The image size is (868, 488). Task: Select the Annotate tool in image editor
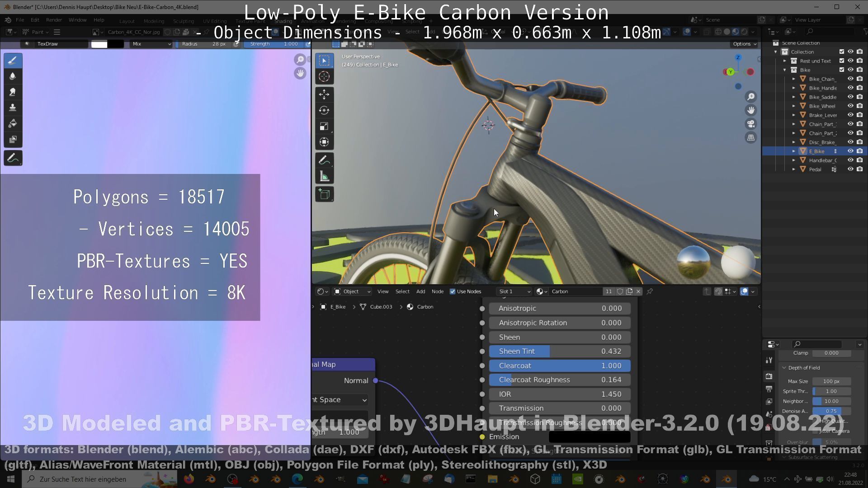point(13,158)
